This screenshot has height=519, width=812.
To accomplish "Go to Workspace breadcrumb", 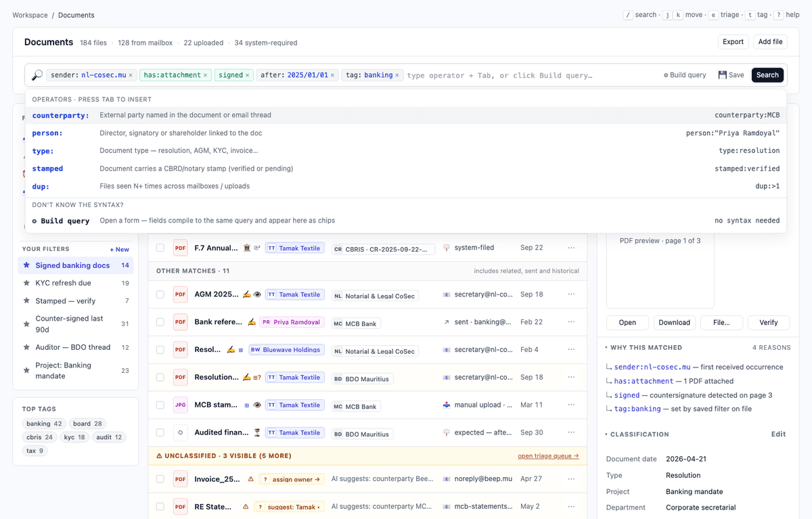I will click(x=30, y=15).
